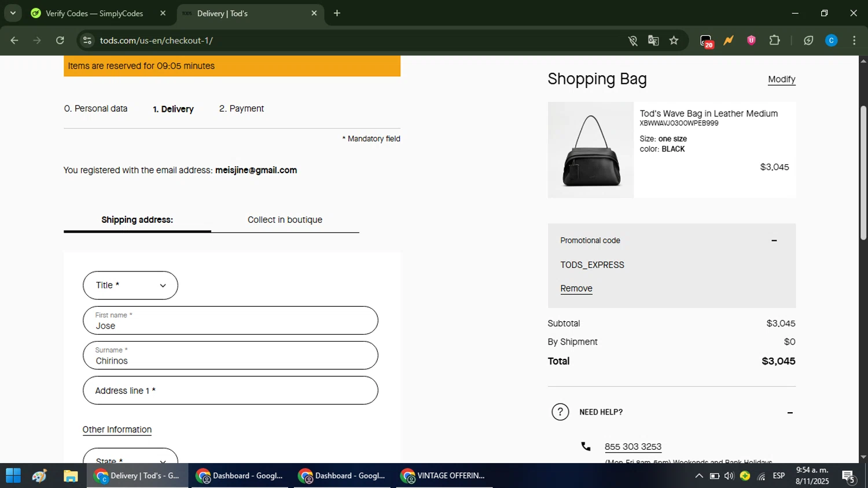Image resolution: width=868 pixels, height=488 pixels.
Task: Close the Delivery Tod's tab
Action: tap(314, 13)
